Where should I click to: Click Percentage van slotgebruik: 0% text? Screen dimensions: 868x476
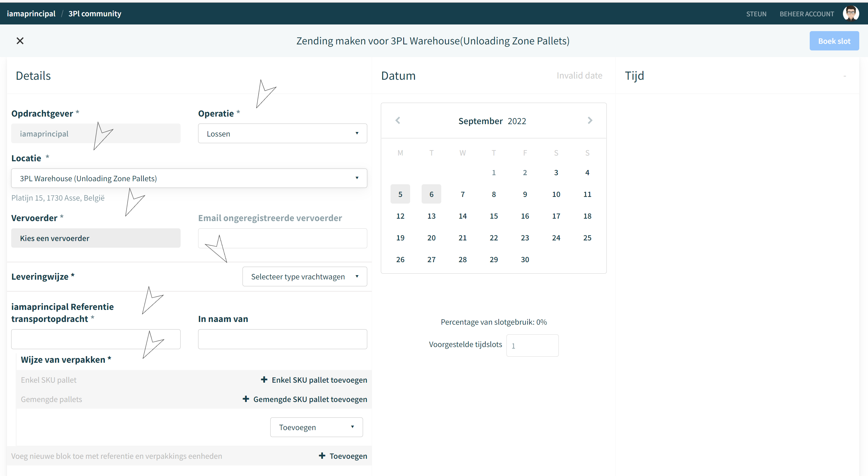493,322
